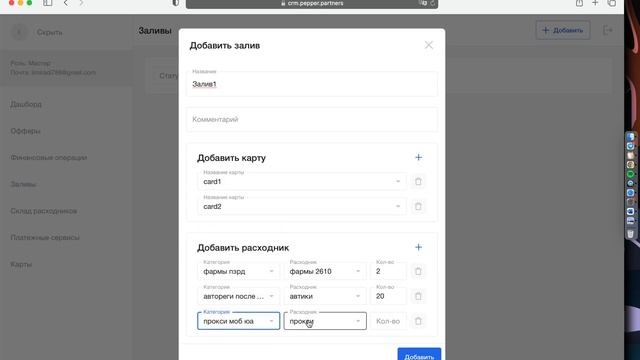The image size is (640, 360).
Task: Edit quantity field showing 2
Action: click(388, 271)
